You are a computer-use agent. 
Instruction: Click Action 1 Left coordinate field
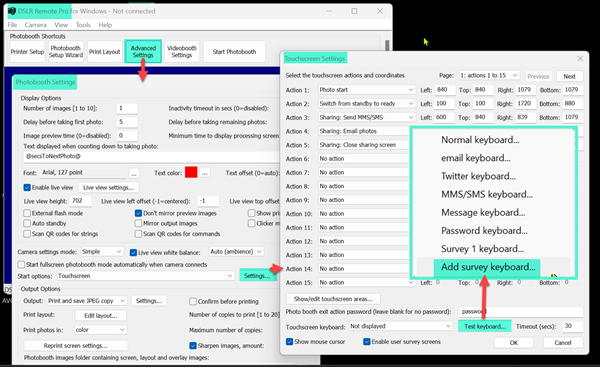(x=445, y=90)
